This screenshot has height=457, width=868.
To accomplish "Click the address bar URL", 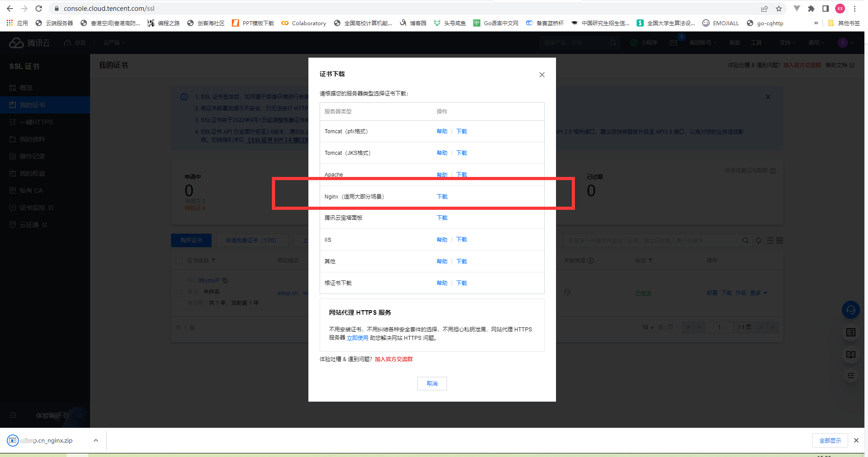I will point(109,9).
